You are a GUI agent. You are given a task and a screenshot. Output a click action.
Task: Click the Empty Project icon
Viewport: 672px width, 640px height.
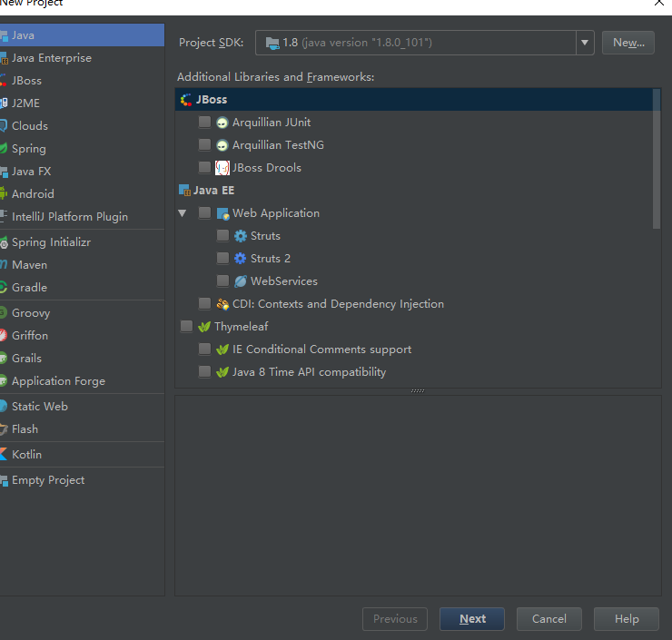coord(4,480)
